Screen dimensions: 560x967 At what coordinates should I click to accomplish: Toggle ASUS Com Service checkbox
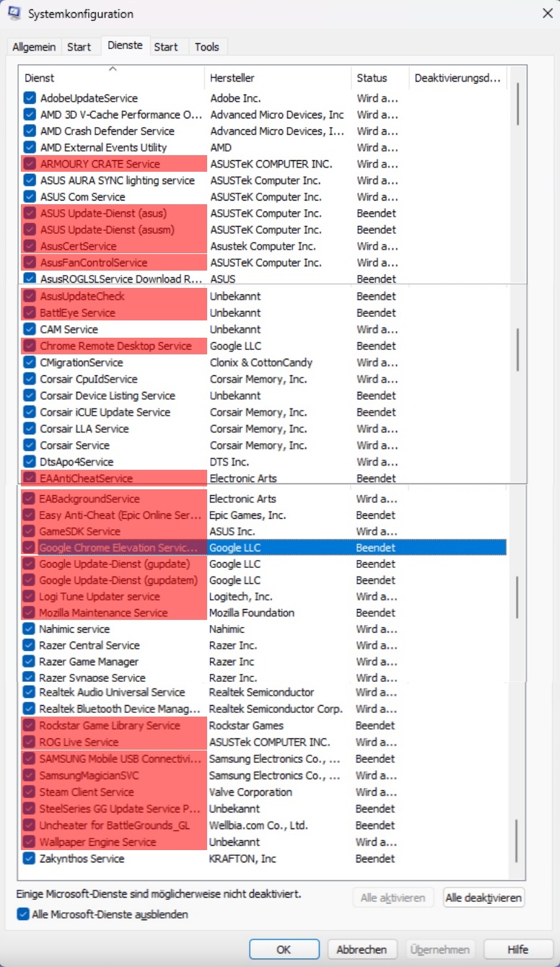pos(30,197)
